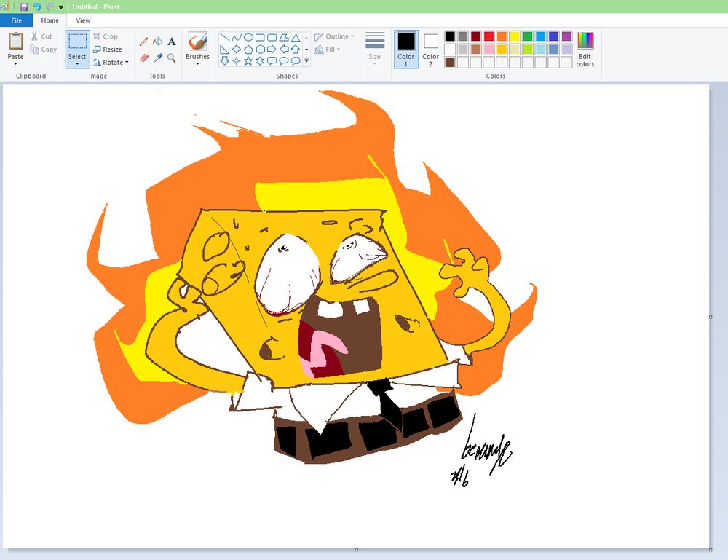Choose the Left arrow shape
Viewport: 728px width, 560px height.
284,49
